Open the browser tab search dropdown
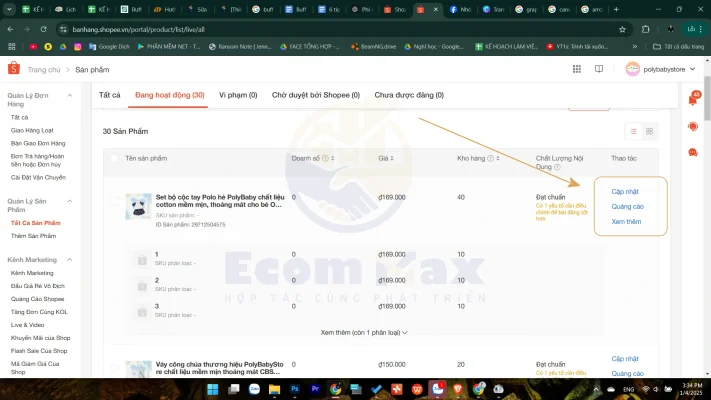This screenshot has width=711, height=400. [9, 9]
